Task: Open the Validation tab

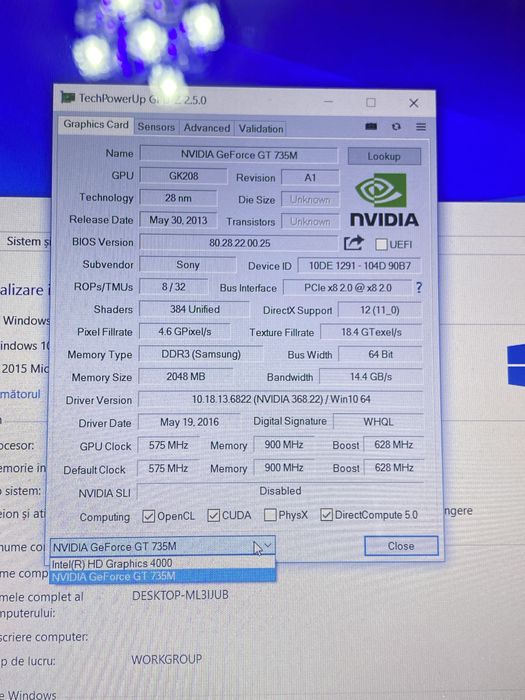Action: point(261,129)
